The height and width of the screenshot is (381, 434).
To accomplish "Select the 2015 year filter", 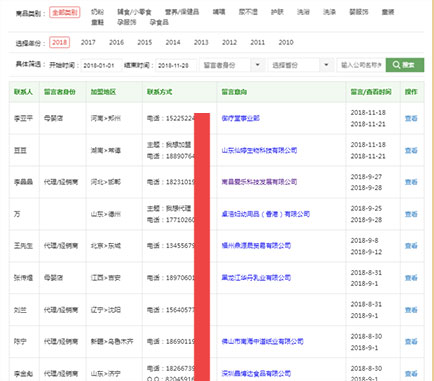I will coord(144,42).
